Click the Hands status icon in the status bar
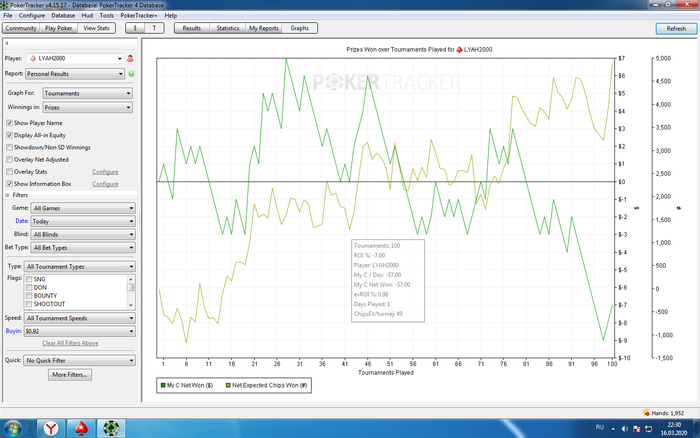The image size is (700, 438). tap(646, 413)
